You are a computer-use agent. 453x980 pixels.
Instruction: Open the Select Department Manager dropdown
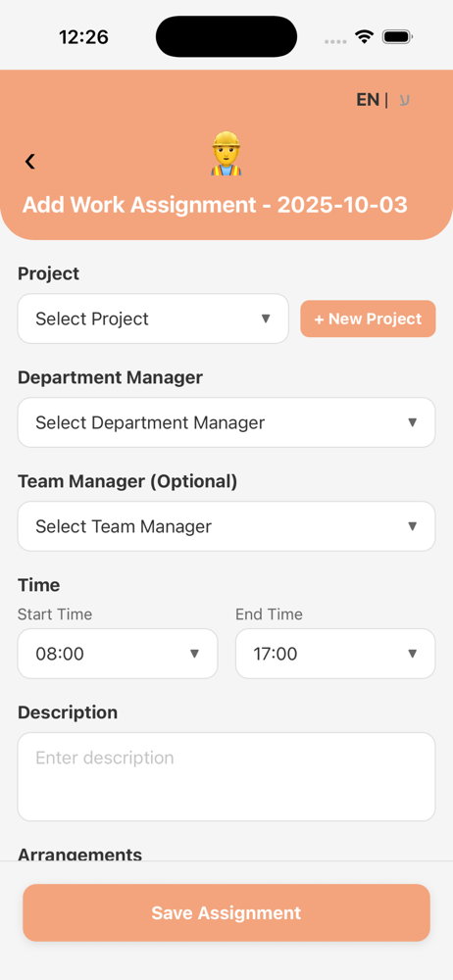226,422
